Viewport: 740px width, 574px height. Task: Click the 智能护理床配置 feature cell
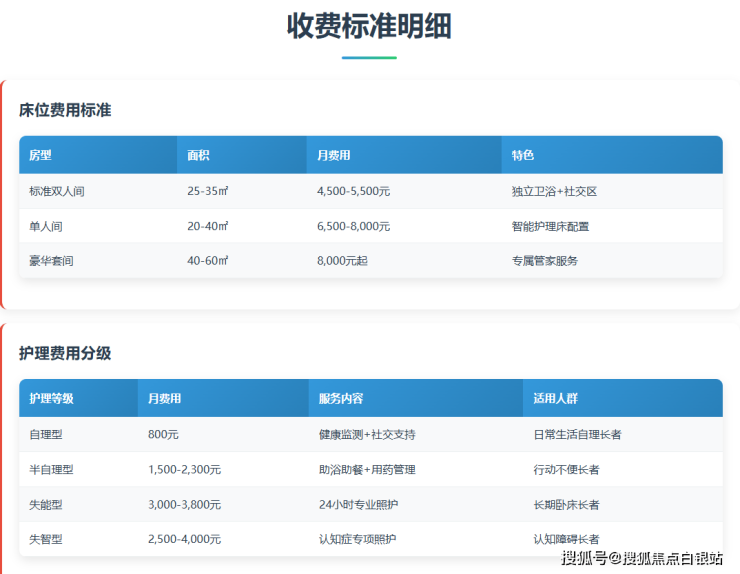click(550, 226)
